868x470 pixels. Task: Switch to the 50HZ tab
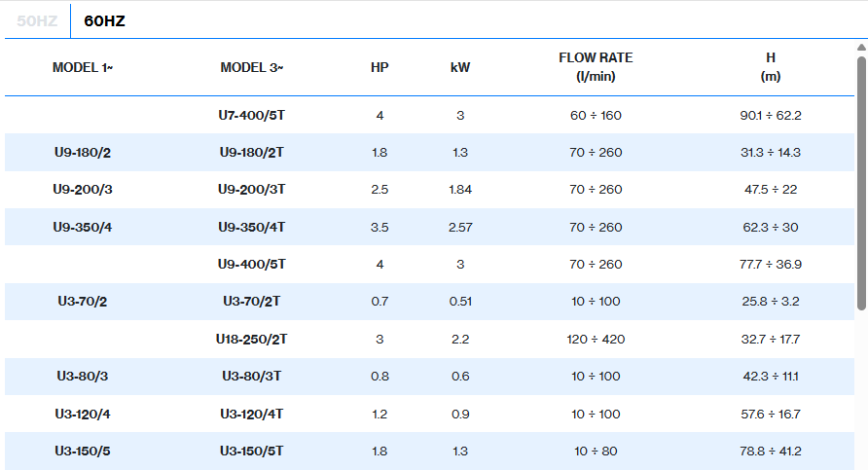pyautogui.click(x=37, y=20)
